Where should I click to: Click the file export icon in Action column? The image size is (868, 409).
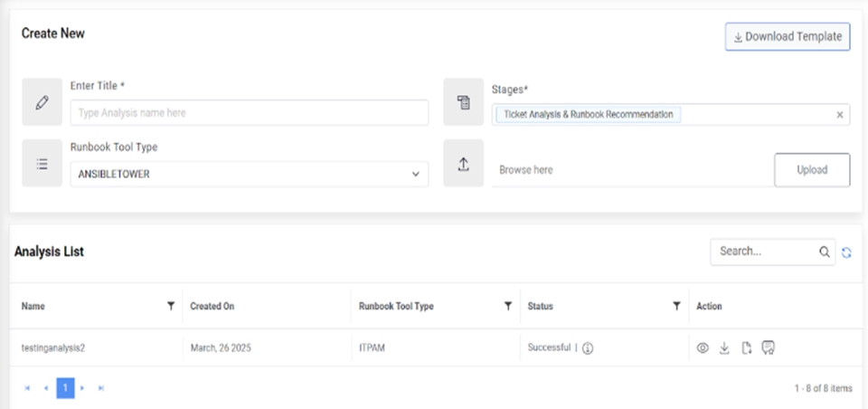click(747, 348)
